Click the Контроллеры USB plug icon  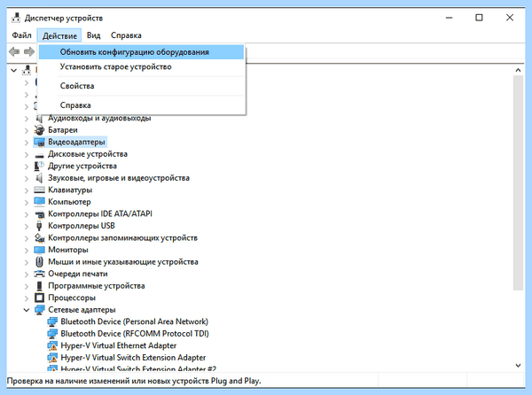[x=39, y=226]
